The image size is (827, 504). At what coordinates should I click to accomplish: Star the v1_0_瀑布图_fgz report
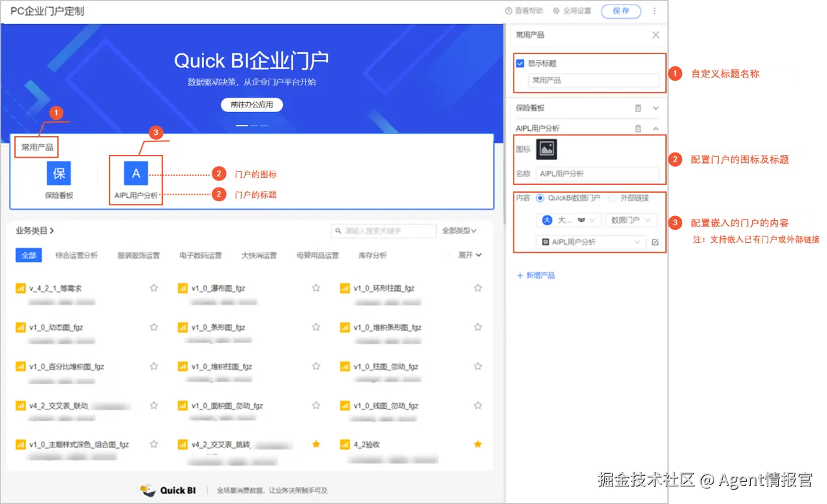316,288
